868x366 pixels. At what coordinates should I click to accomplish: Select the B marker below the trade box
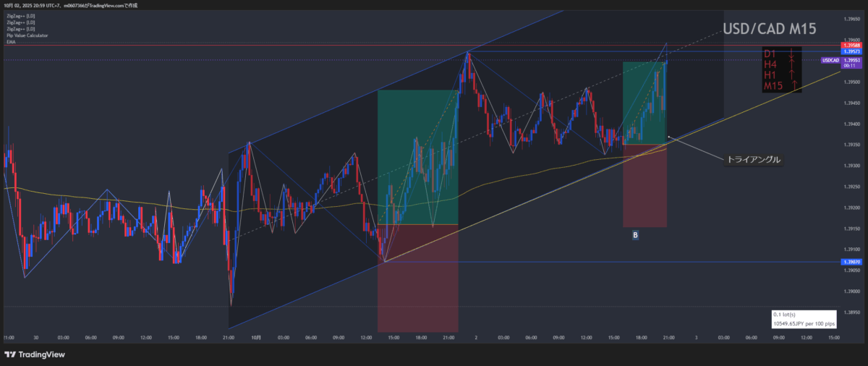pos(635,234)
